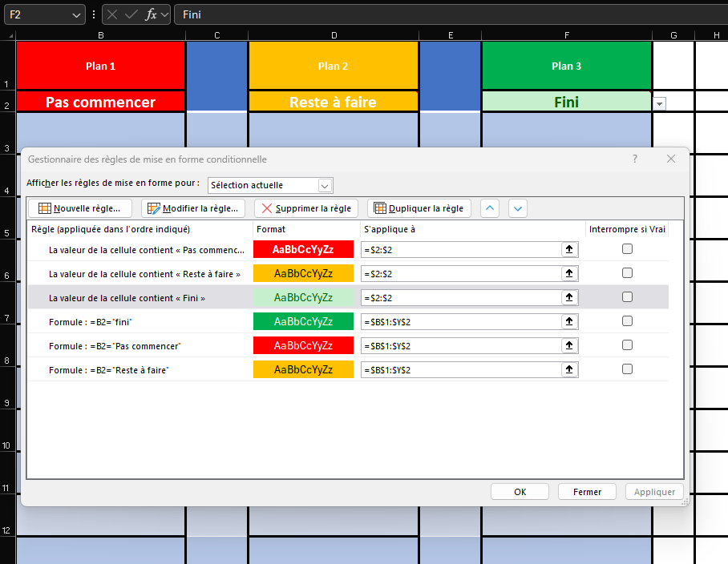Image resolution: width=728 pixels, height=564 pixels.
Task: Check Interrompre si Vrai for Pas commencer rule
Action: (x=627, y=249)
